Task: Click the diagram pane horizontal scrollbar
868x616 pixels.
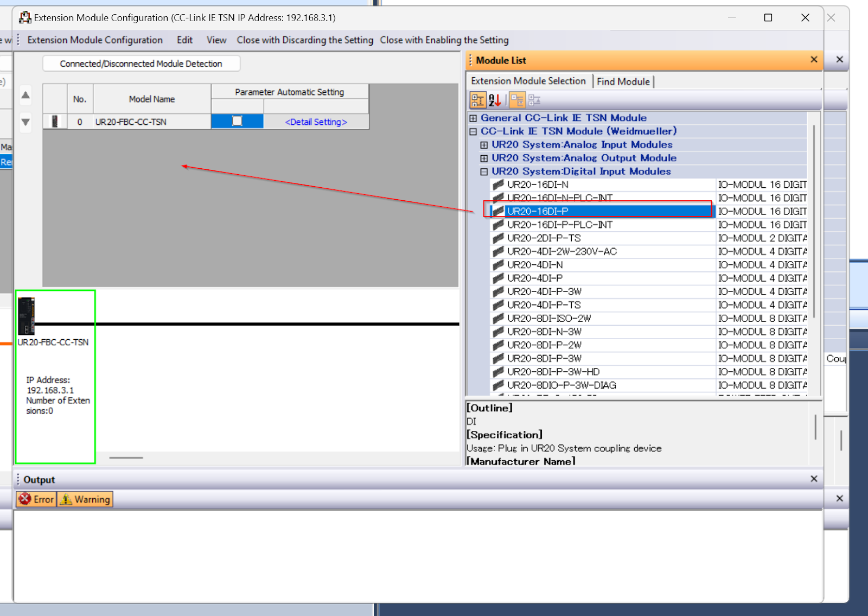Action: click(126, 458)
